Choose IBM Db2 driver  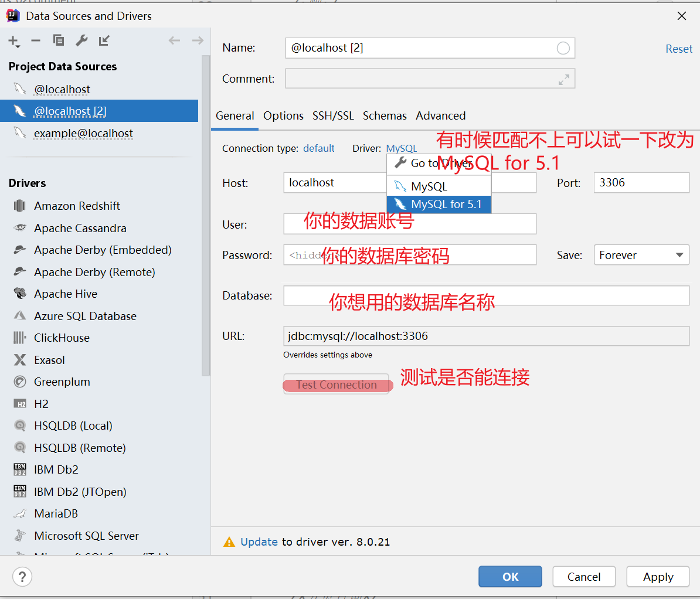click(x=56, y=469)
